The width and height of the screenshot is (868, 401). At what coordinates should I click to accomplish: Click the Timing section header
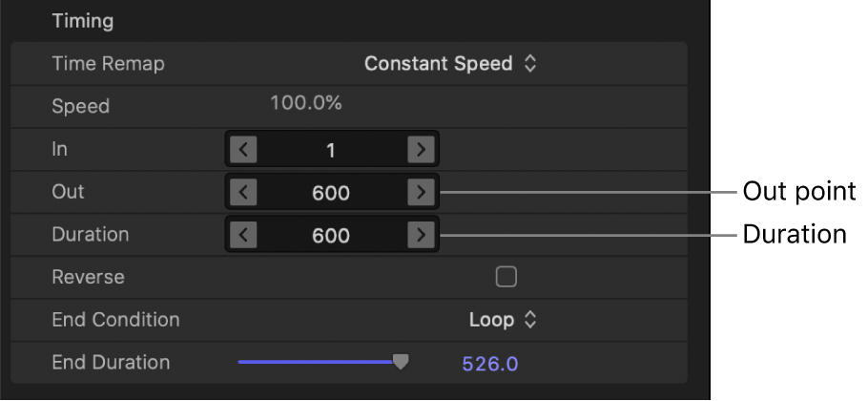click(x=82, y=20)
